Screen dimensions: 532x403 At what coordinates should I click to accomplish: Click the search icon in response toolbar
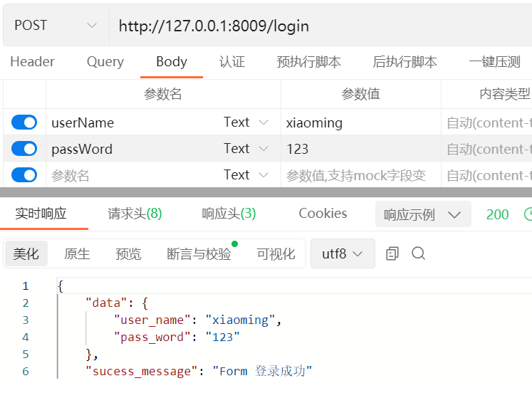click(419, 253)
